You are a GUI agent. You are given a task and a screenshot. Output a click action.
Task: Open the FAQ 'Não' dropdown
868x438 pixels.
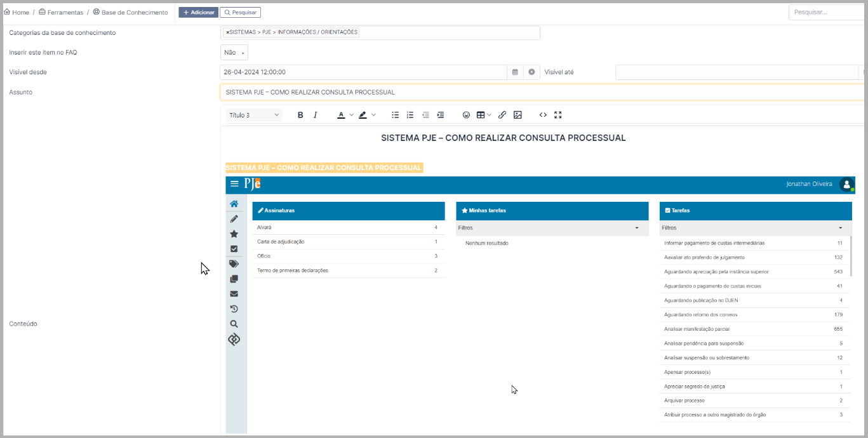point(234,53)
